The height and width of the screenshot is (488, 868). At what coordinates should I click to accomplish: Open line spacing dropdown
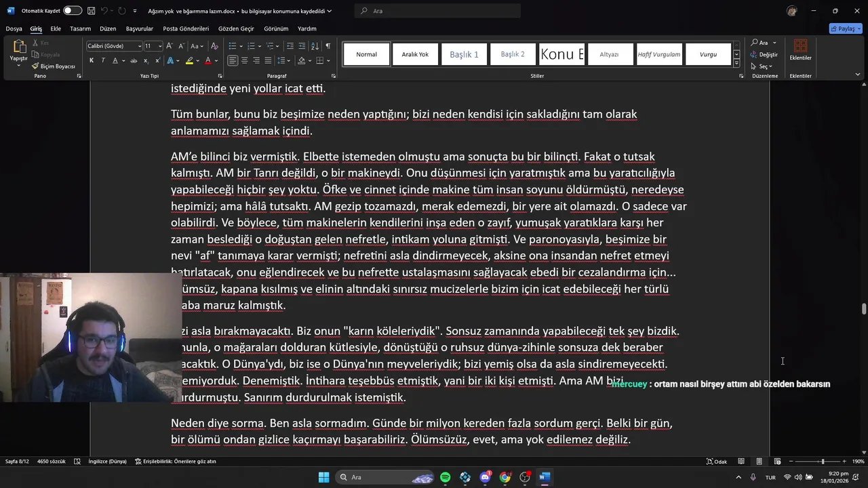[283, 61]
